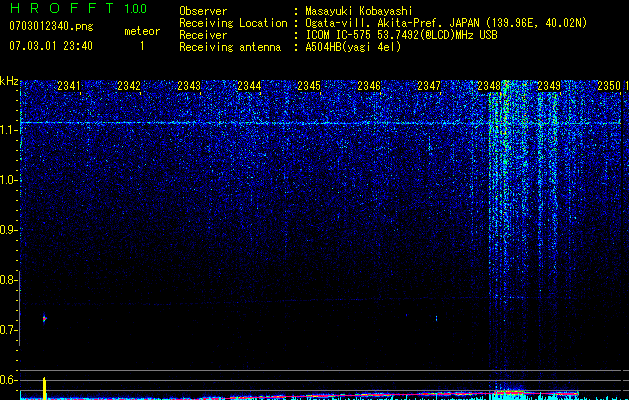Click the 2346 time marker
This screenshot has width=629, height=400.
coord(369,86)
